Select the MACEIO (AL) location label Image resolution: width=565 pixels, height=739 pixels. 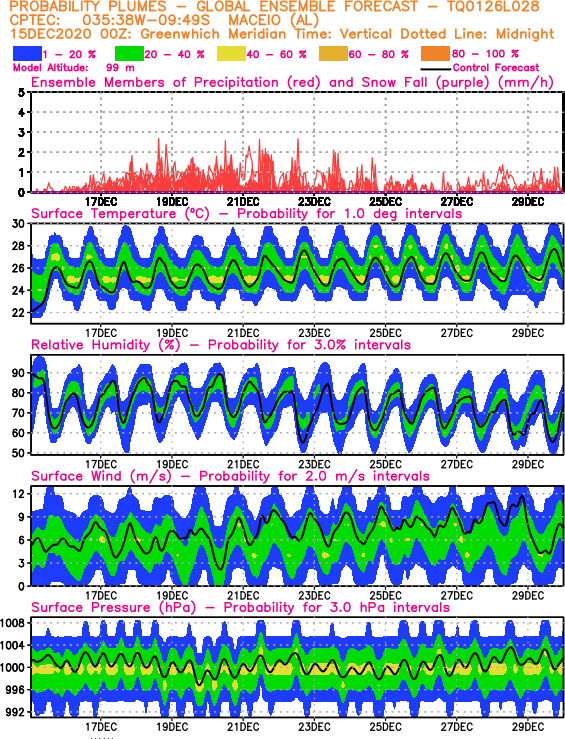coord(273,21)
